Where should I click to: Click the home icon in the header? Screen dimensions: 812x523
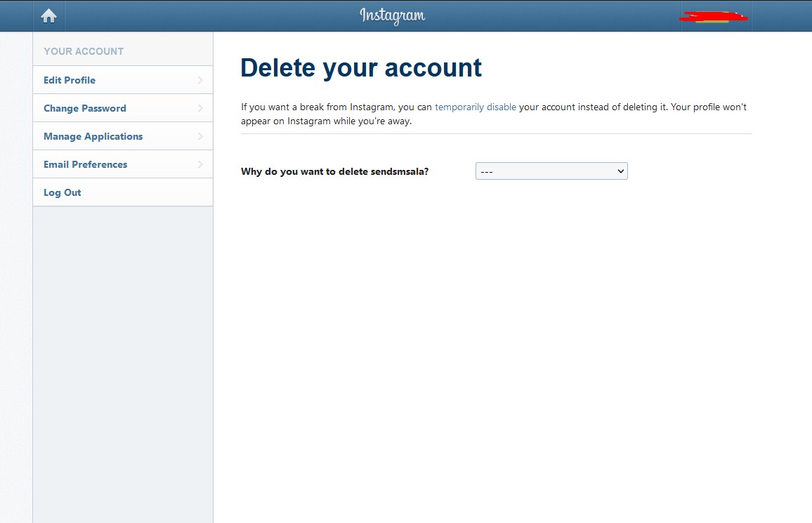pos(48,16)
